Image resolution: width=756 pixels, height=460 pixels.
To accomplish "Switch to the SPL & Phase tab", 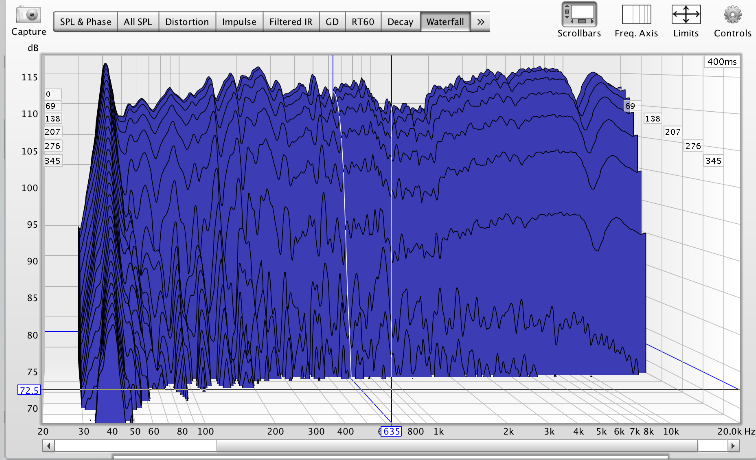I will pyautogui.click(x=85, y=21).
